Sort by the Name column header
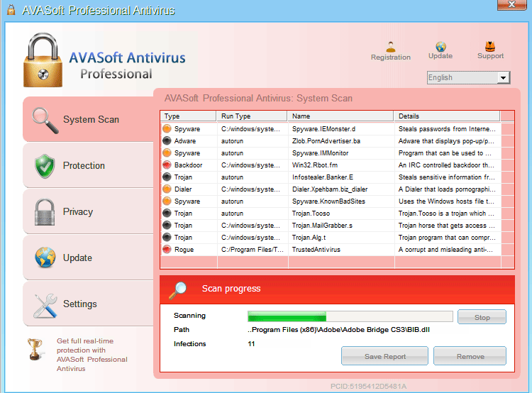The image size is (532, 393). pyautogui.click(x=340, y=116)
